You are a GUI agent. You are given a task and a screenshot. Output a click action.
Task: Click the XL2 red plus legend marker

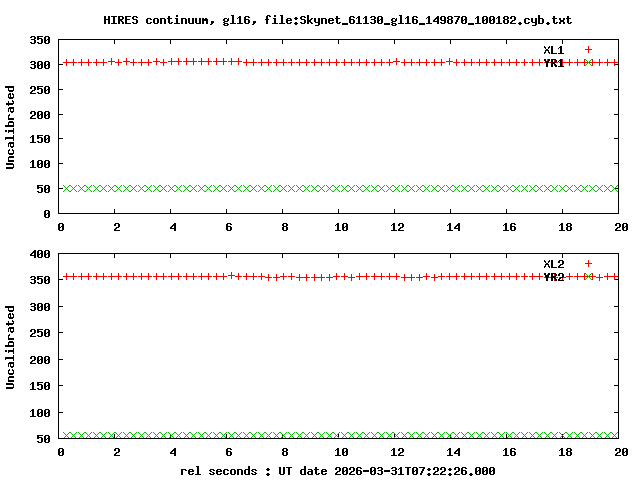[588, 264]
